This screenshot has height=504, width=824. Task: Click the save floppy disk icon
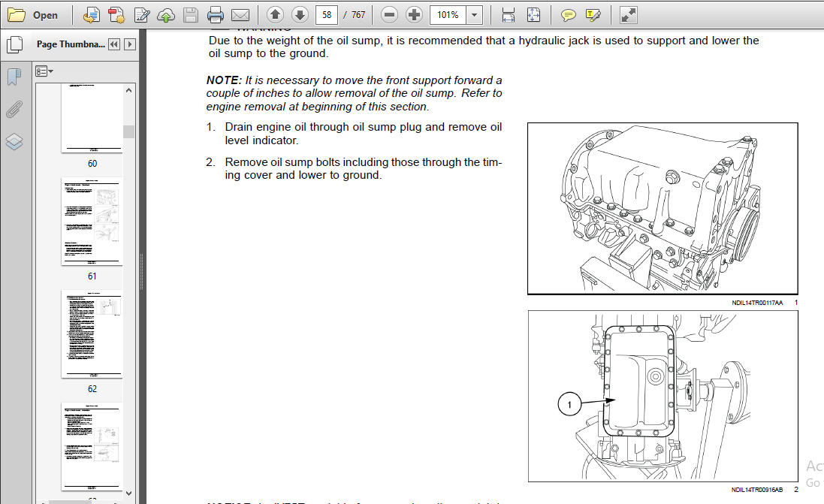191,15
